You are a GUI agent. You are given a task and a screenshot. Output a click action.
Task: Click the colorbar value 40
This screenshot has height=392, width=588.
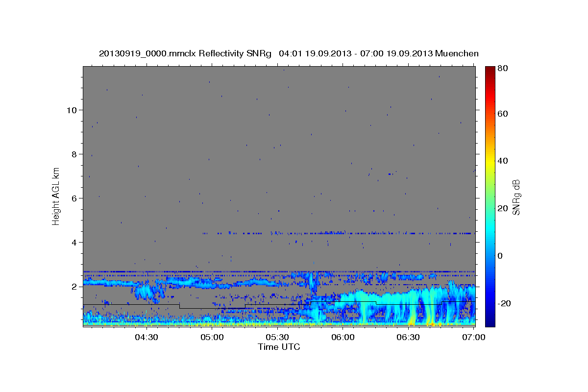coord(503,161)
